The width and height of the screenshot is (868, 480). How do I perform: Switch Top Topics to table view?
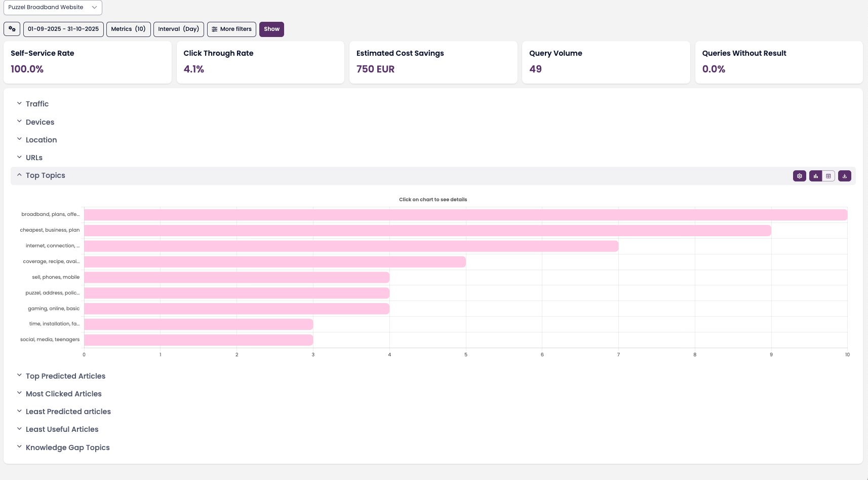828,176
